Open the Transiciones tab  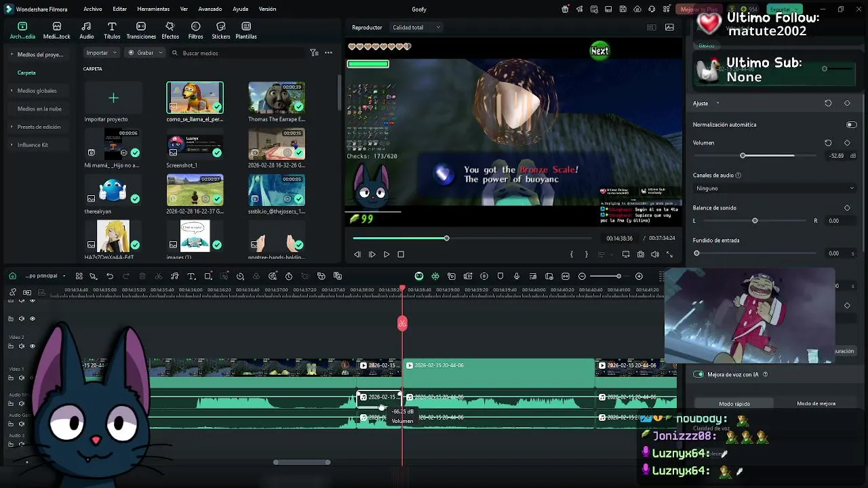click(141, 30)
